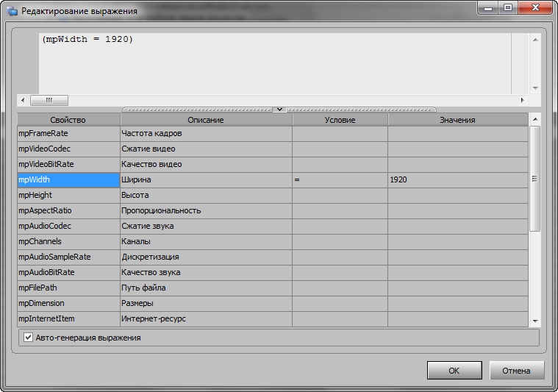Click the 1920 value cell for mpWidth

[457, 180]
